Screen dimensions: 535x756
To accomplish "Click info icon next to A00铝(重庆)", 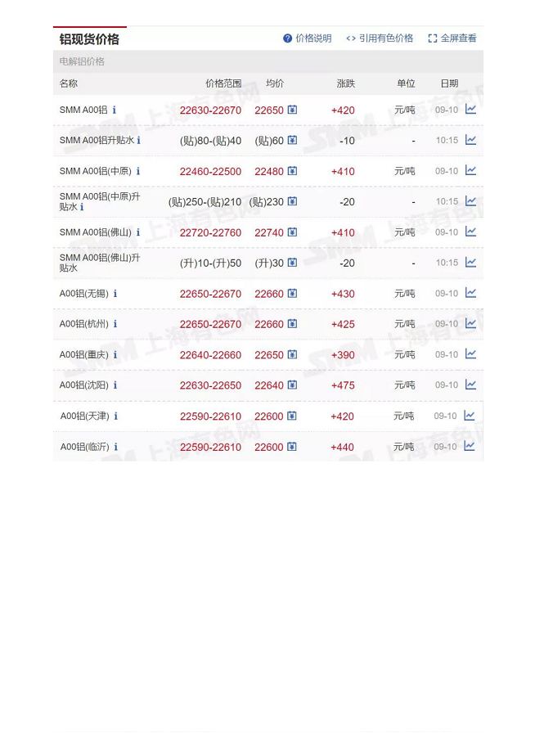I will [115, 355].
